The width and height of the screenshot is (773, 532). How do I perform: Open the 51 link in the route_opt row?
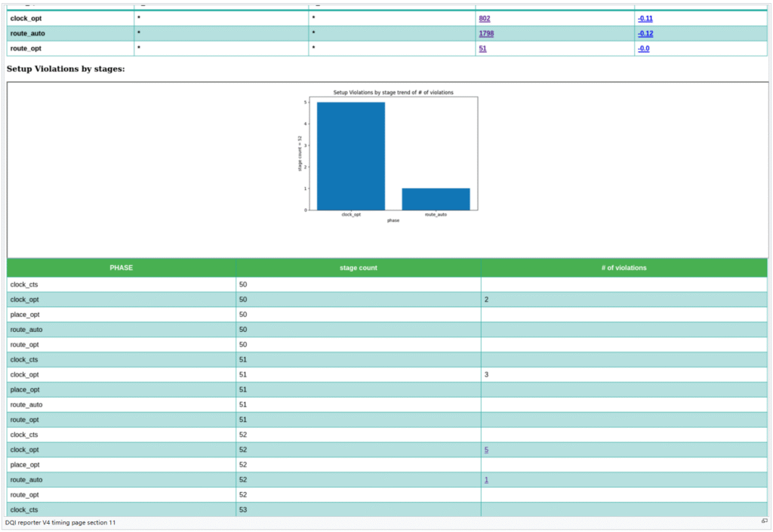(x=482, y=48)
